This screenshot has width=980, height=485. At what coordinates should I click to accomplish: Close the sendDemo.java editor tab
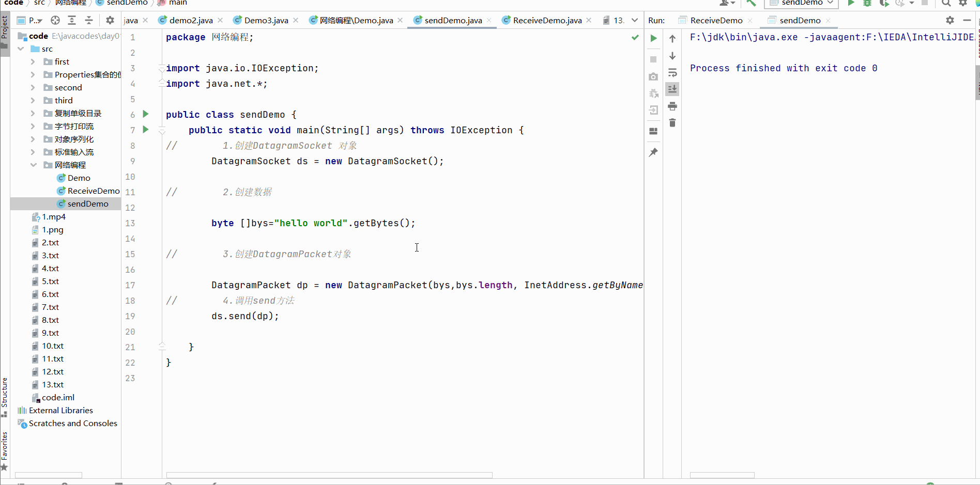pos(489,20)
